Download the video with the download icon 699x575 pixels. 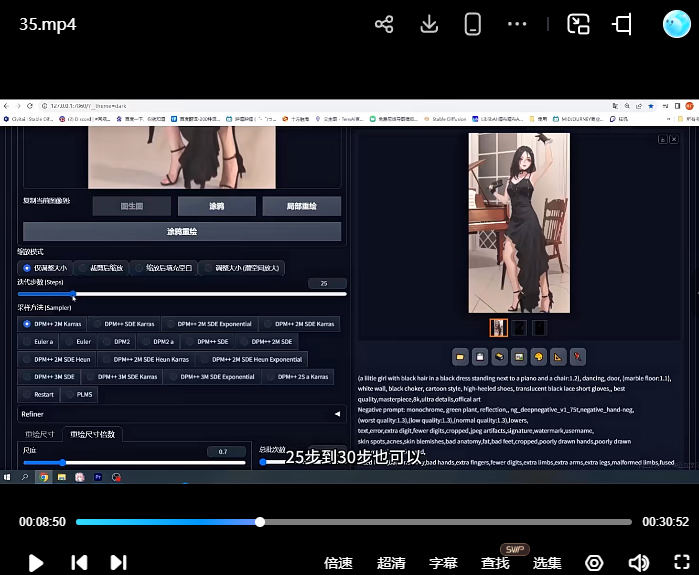(429, 25)
